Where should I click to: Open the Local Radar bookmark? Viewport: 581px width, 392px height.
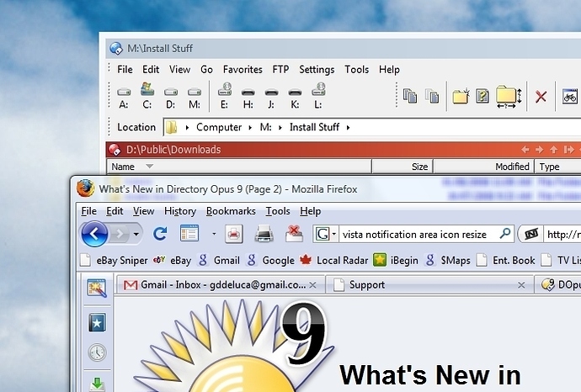coord(333,261)
